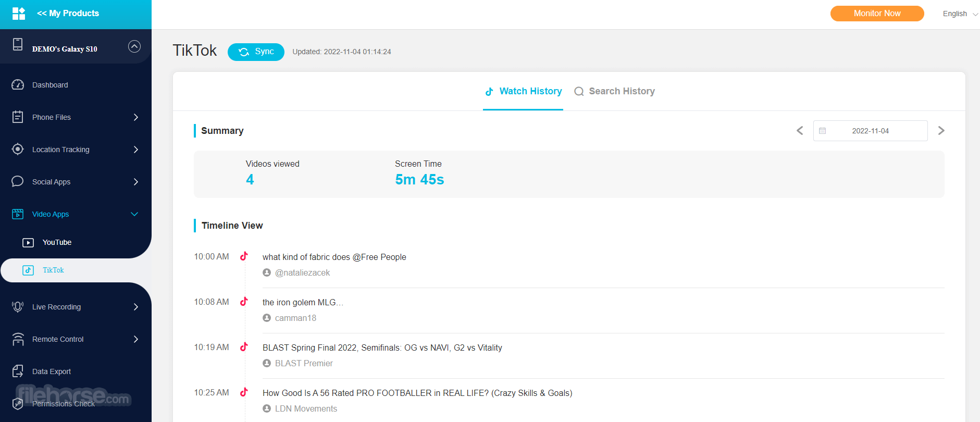Click the Permissions Check shield icon

(18, 404)
